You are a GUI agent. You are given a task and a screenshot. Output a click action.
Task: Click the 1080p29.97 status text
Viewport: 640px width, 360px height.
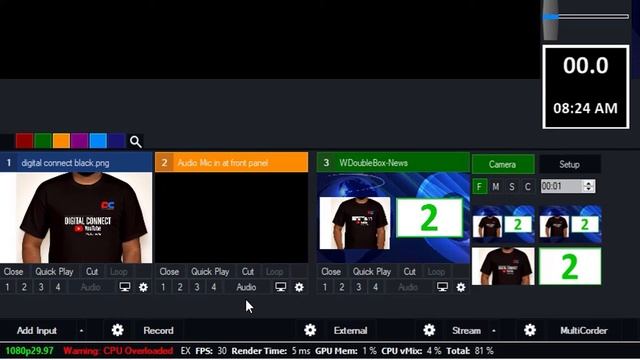click(x=29, y=351)
